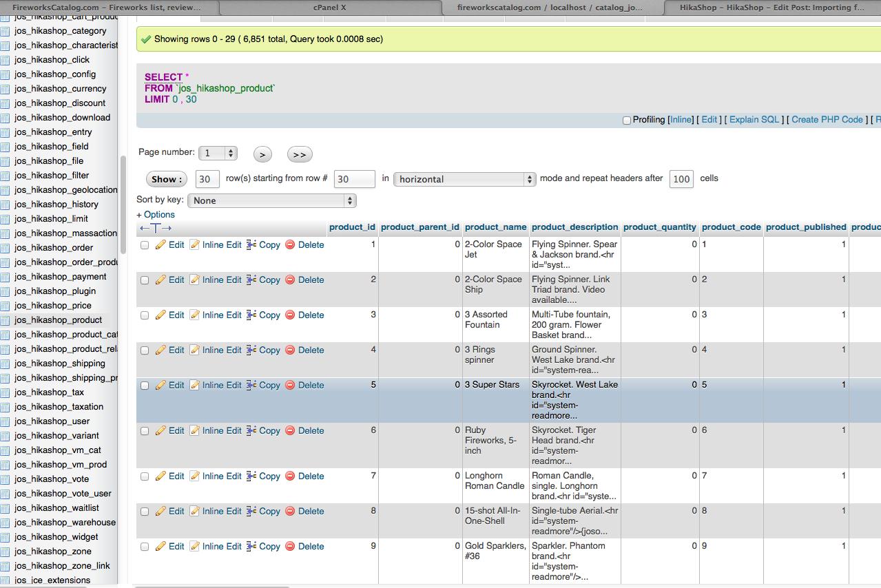Switch to the cPanel X browser tab
The image size is (881, 588).
(329, 7)
